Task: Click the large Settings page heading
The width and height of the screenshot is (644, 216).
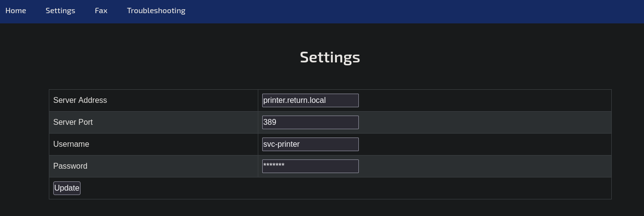Action: pyautogui.click(x=330, y=57)
